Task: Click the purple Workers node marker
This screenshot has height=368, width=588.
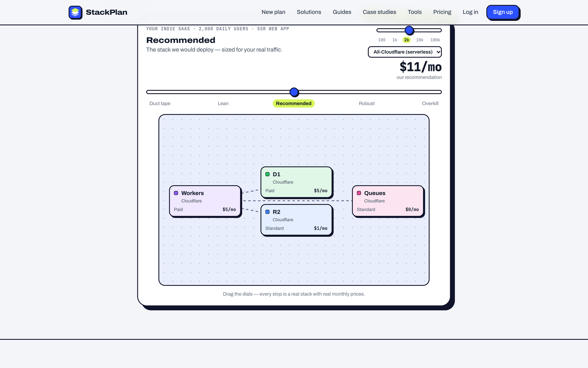Action: (176, 193)
